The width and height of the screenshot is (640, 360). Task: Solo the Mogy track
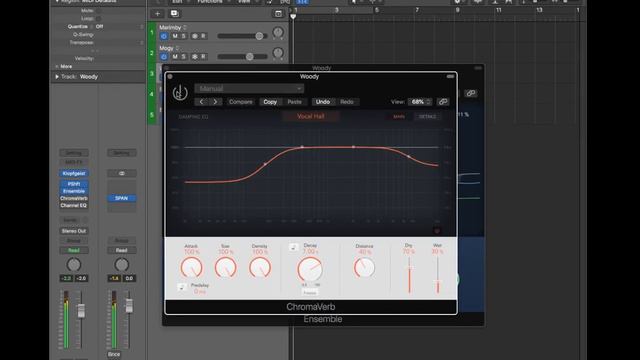coord(184,57)
